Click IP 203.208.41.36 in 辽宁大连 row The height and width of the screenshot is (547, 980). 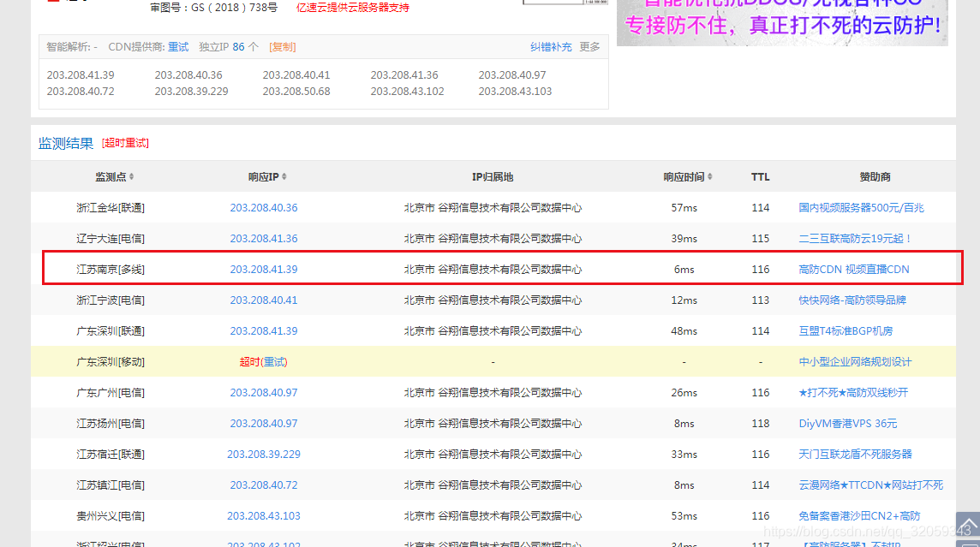pos(264,239)
